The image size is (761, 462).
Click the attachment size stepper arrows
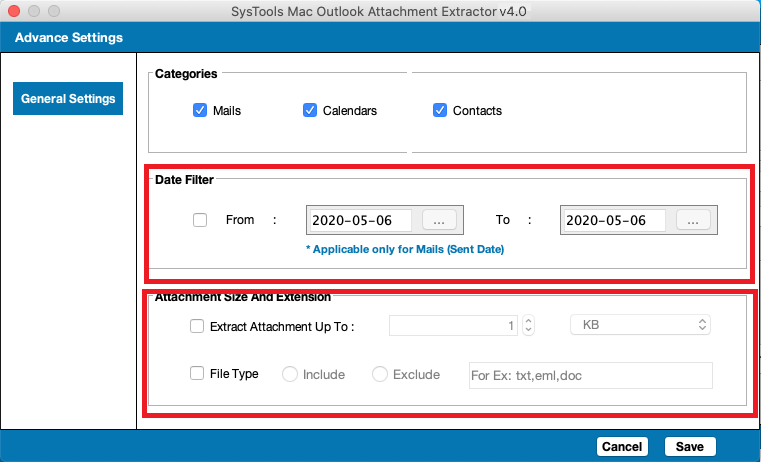coord(529,326)
